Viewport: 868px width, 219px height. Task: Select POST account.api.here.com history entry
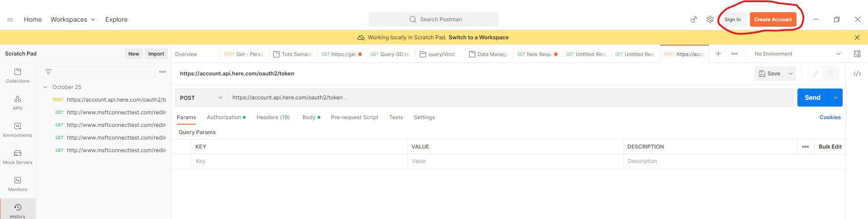coord(109,100)
